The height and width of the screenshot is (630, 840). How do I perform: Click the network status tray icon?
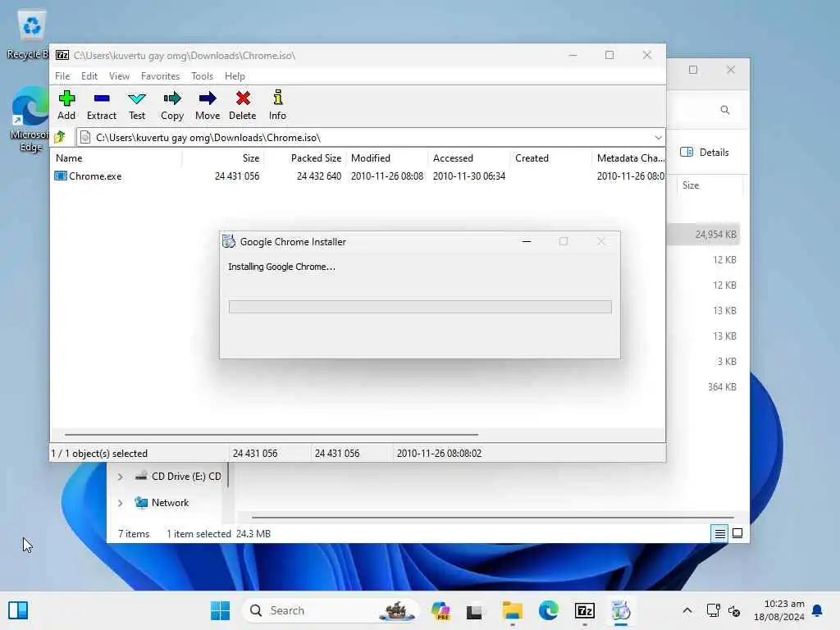tap(713, 610)
